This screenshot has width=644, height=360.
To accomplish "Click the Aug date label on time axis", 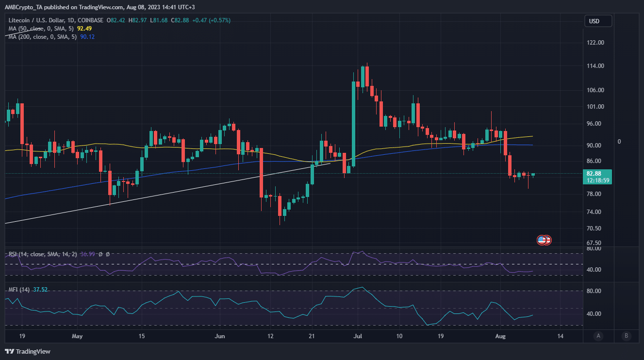I will (x=500, y=336).
